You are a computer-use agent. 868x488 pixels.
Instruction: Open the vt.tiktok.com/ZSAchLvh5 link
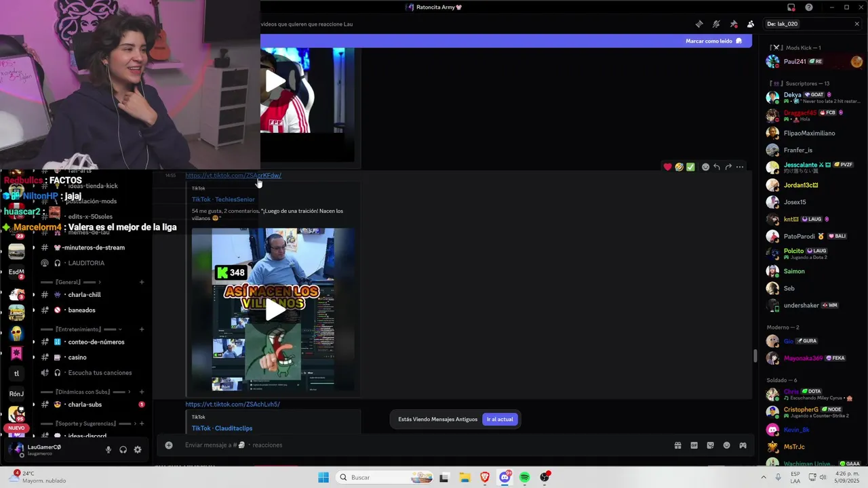233,405
